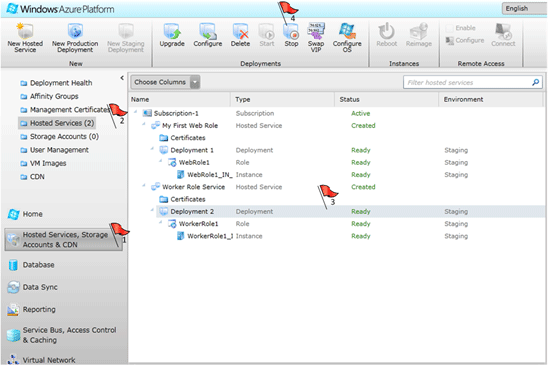Screen dimensions: 548x365
Task: Select Hosted Services, Storage Accounts & CDN
Action: [64, 239]
